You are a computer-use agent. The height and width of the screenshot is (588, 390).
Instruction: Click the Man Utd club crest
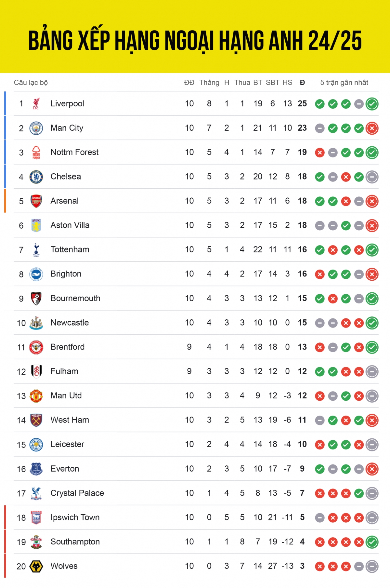[x=36, y=396]
